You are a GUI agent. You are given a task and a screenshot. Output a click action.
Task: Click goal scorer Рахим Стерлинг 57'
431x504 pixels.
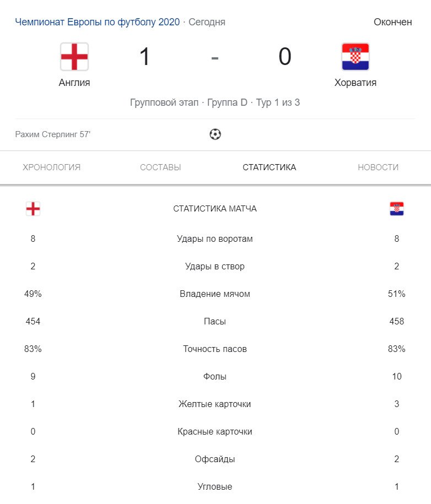click(x=53, y=134)
